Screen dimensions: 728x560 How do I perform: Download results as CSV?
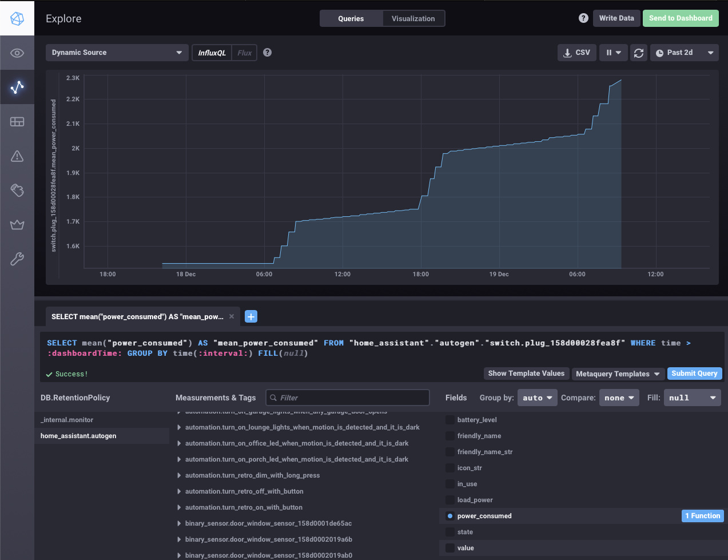pos(577,53)
